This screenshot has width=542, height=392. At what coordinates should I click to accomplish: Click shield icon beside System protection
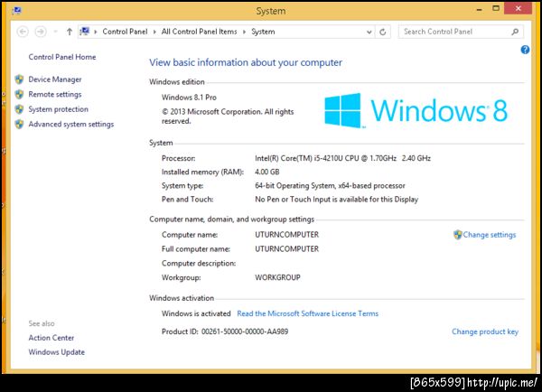click(x=19, y=109)
